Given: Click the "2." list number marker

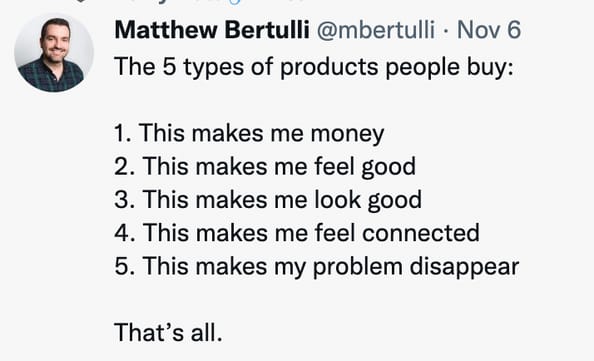Looking at the screenshot, I should [x=125, y=167].
